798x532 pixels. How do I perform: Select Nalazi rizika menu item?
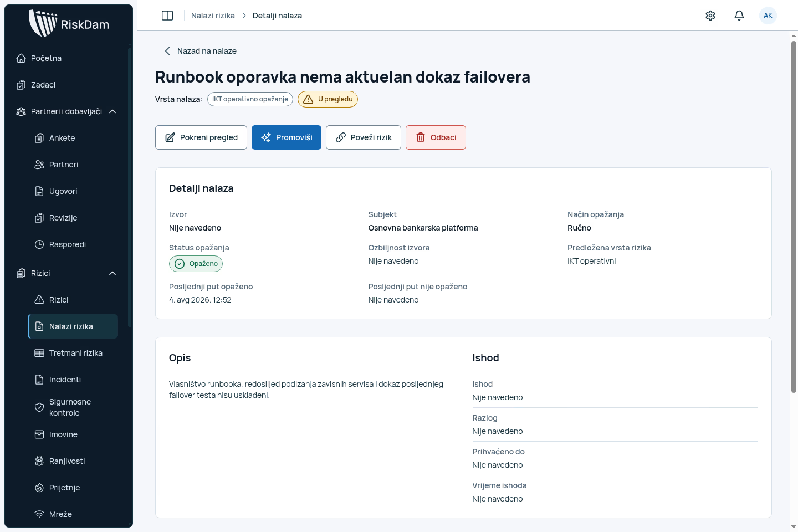pyautogui.click(x=73, y=326)
